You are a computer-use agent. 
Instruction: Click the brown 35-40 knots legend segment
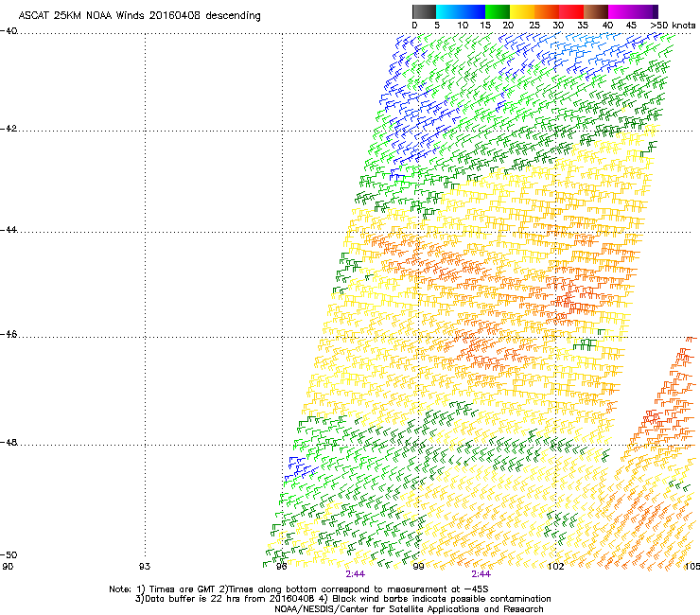(596, 11)
